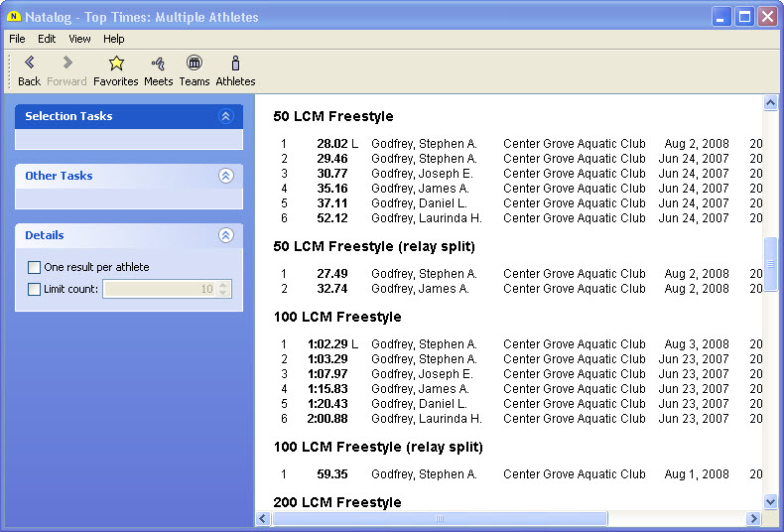Enable One result per athlete checkbox
784x532 pixels.
[35, 267]
